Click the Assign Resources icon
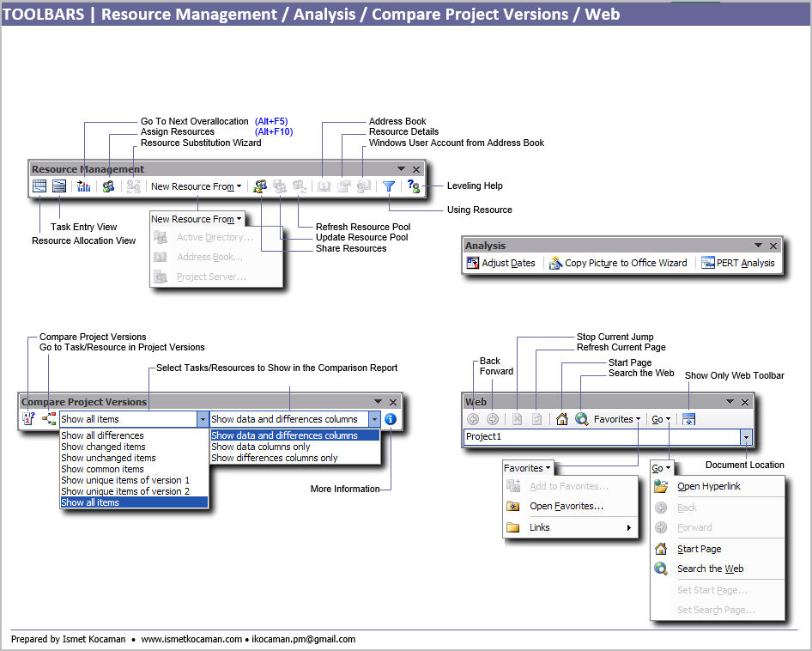 [x=108, y=186]
